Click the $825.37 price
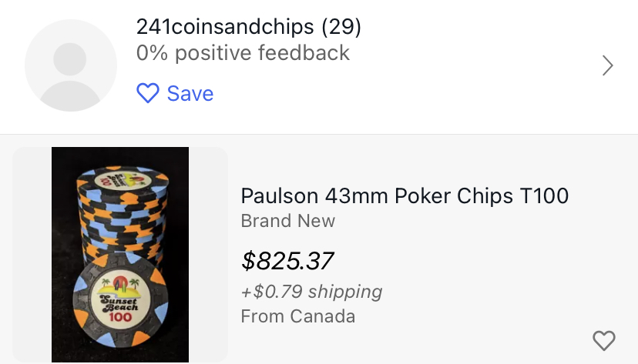The width and height of the screenshot is (638, 364). [287, 261]
